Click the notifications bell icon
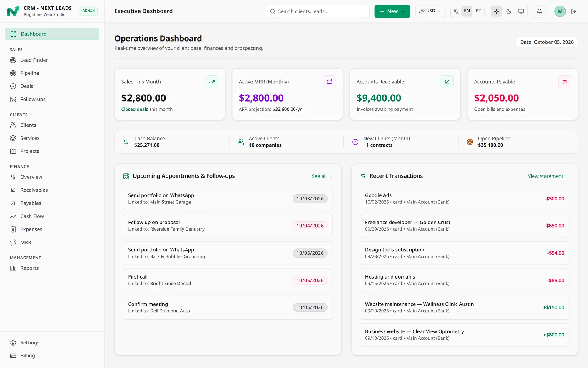Screen dimensions: 588x368 point(539,11)
